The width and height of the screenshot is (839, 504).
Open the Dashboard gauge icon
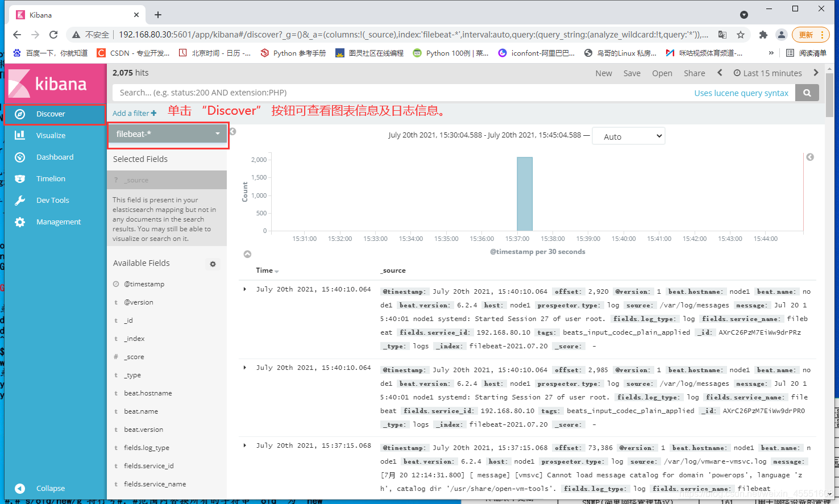pyautogui.click(x=20, y=157)
